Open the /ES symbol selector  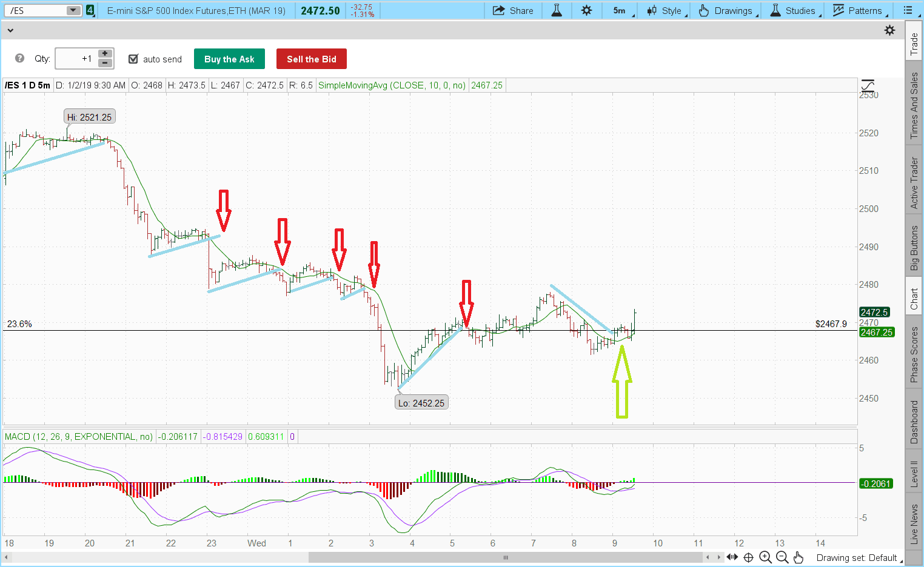(42, 10)
